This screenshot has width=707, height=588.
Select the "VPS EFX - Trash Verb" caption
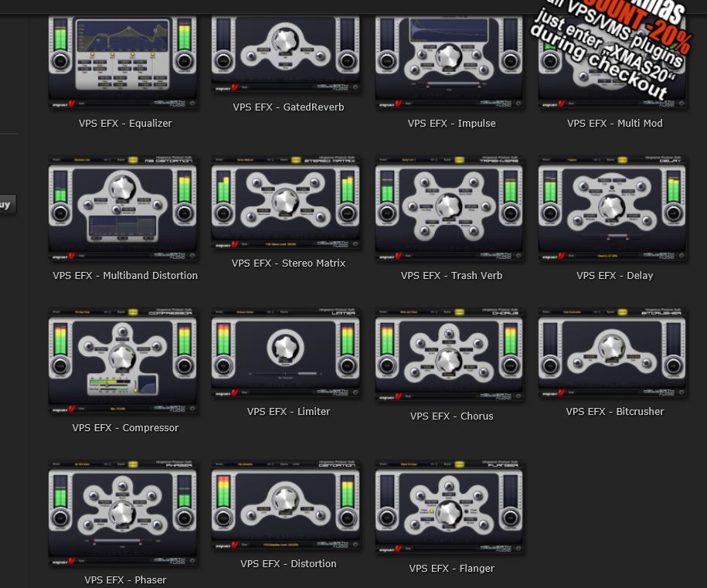click(x=452, y=275)
